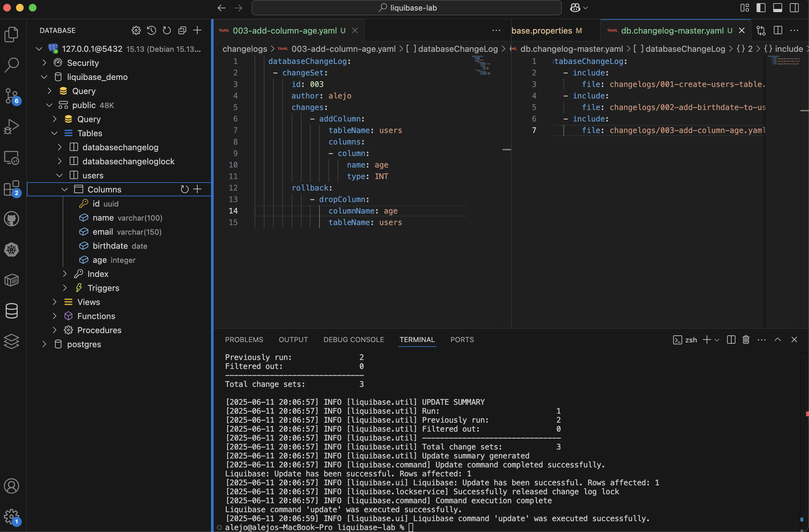The width and height of the screenshot is (809, 532).
Task: Open Manage settings gear at bottom left
Action: [x=12, y=517]
